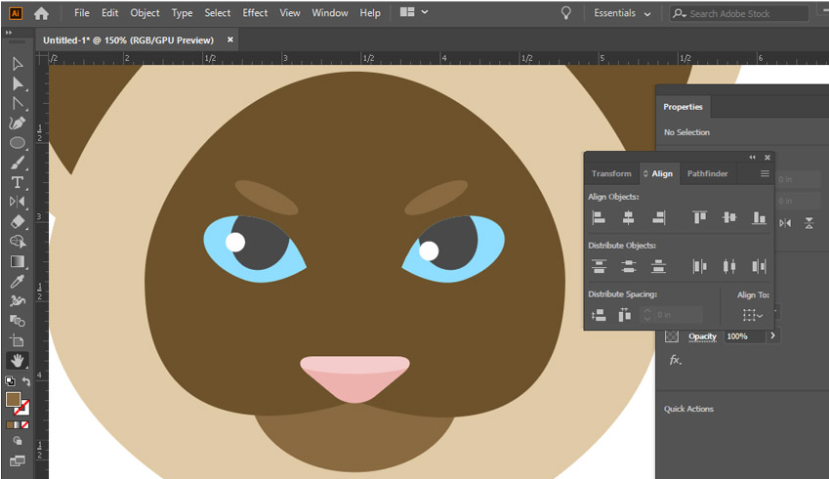Viewport: 829px width, 479px height.
Task: Switch to the Pathfinder tab
Action: [707, 173]
